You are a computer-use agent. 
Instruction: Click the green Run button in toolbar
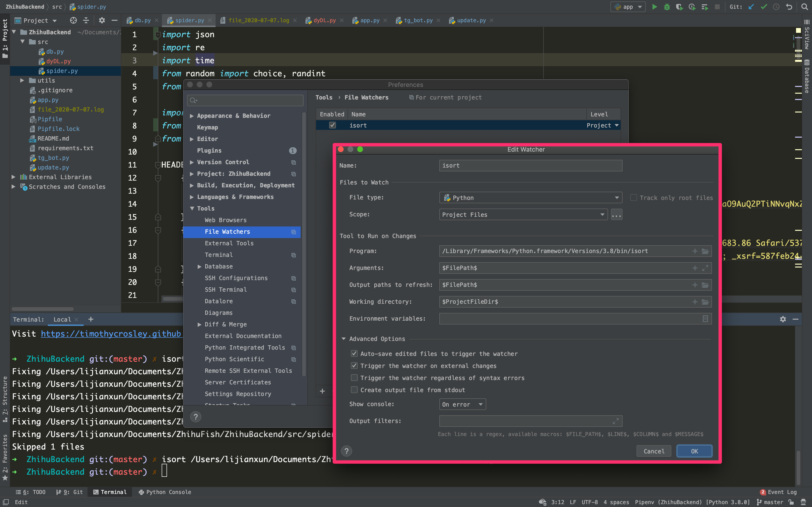click(654, 7)
